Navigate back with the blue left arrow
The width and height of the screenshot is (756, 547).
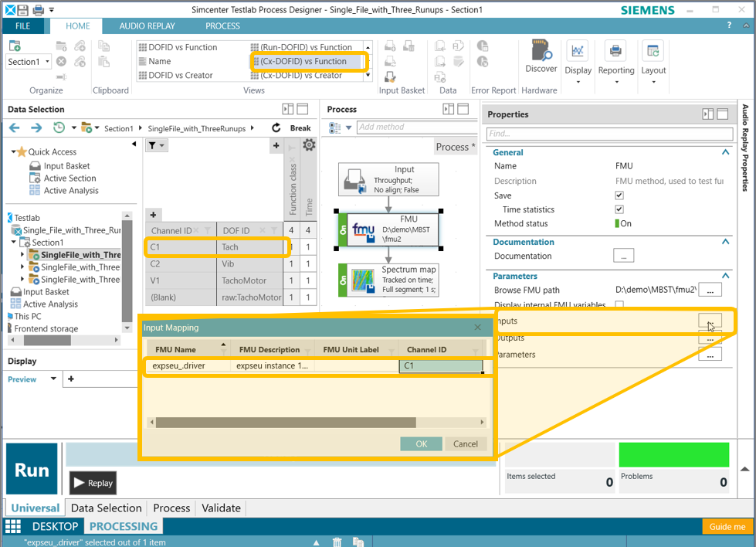[x=15, y=128]
